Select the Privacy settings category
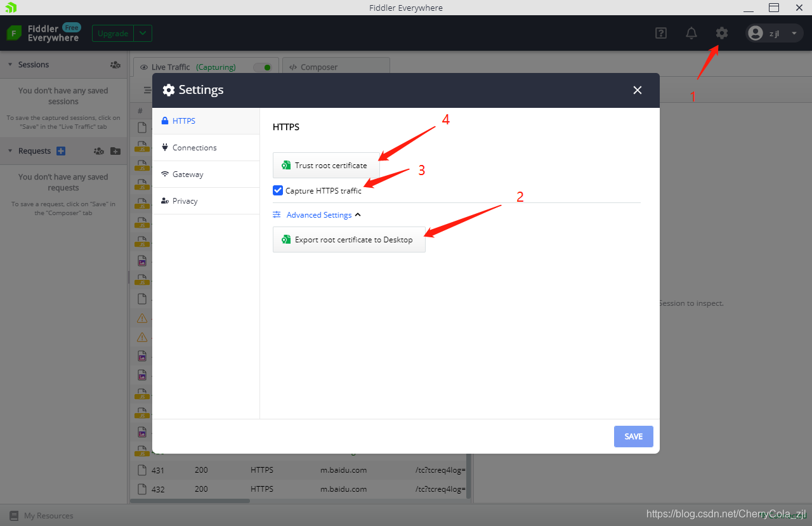This screenshot has width=812, height=526. tap(206, 201)
